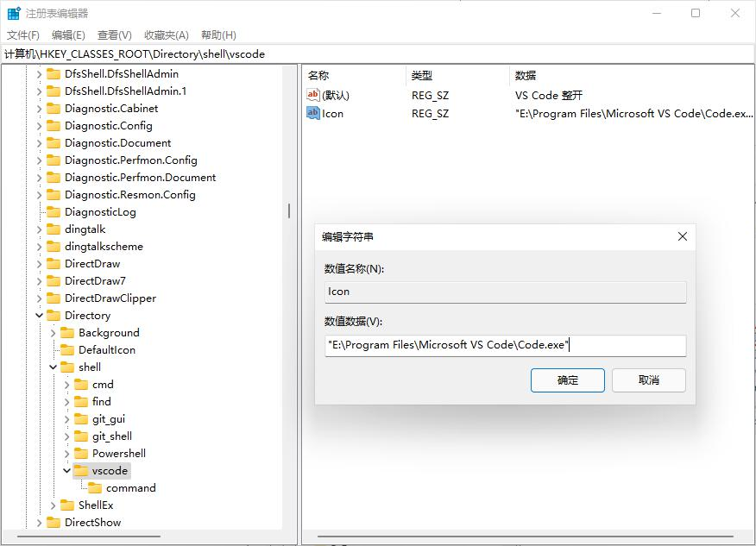756x546 pixels.
Task: Collapse the shell key
Action: (53, 367)
